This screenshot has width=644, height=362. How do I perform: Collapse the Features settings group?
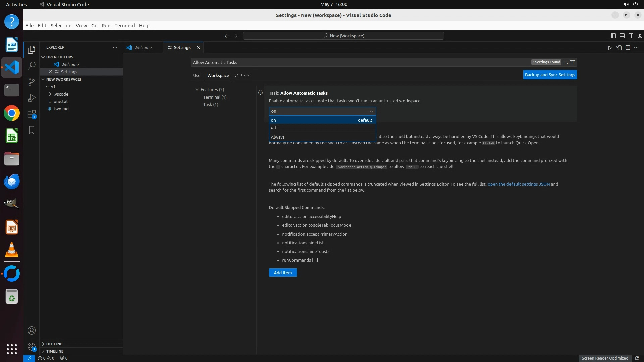click(x=197, y=89)
